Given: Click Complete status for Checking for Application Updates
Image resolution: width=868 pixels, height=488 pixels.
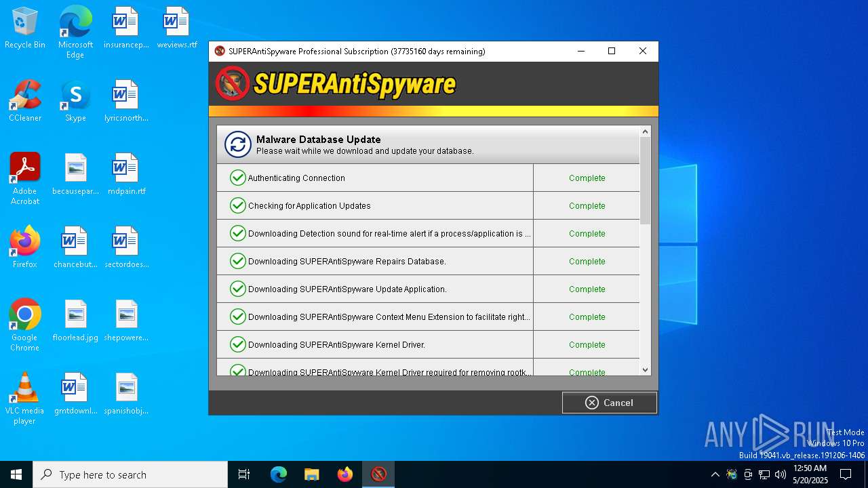Looking at the screenshot, I should pyautogui.click(x=587, y=206).
